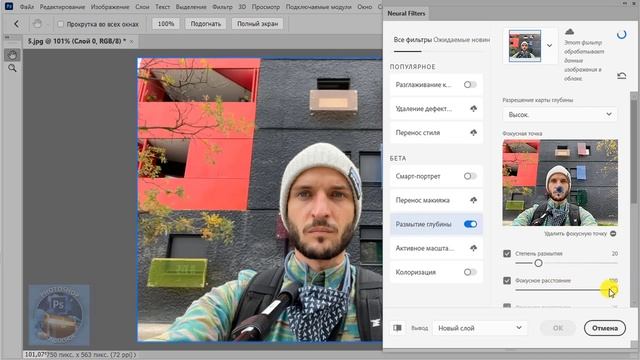This screenshot has width=640, height=360.
Task: Open the Файл menu
Action: (x=27, y=7)
